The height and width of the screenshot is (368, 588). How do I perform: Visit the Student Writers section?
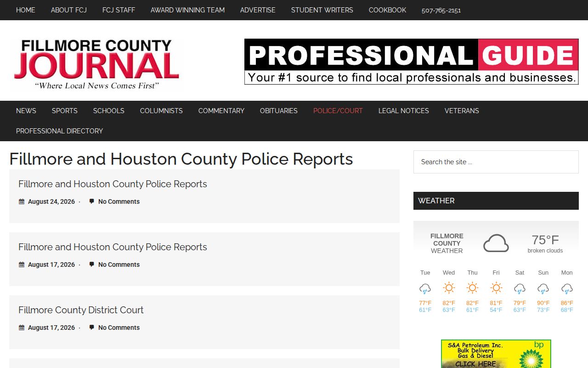pyautogui.click(x=322, y=10)
